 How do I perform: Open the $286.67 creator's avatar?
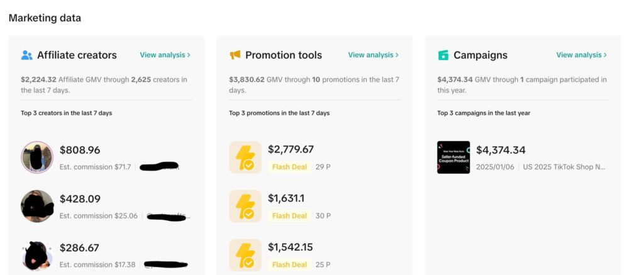37,255
